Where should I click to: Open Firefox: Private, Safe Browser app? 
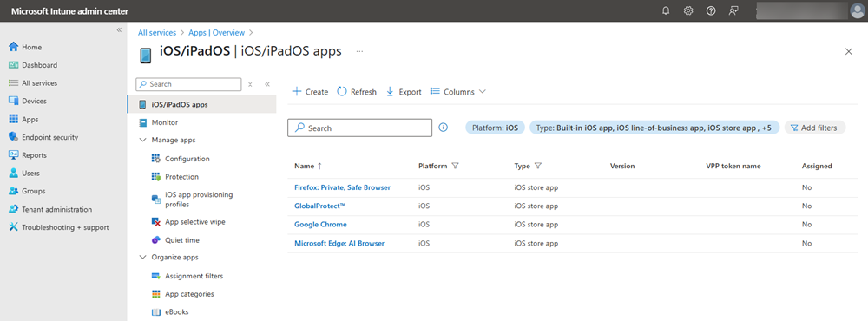(x=343, y=187)
